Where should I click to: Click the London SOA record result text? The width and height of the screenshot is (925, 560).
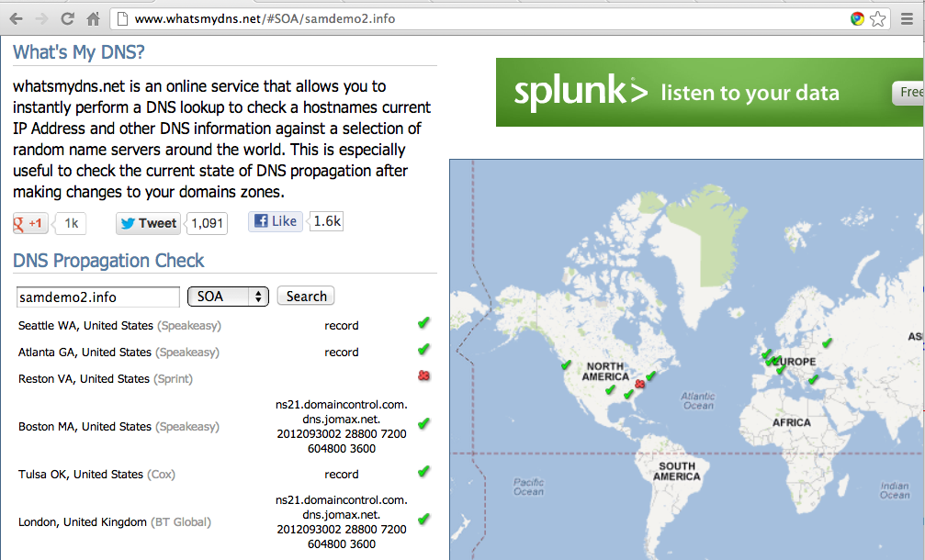[342, 521]
